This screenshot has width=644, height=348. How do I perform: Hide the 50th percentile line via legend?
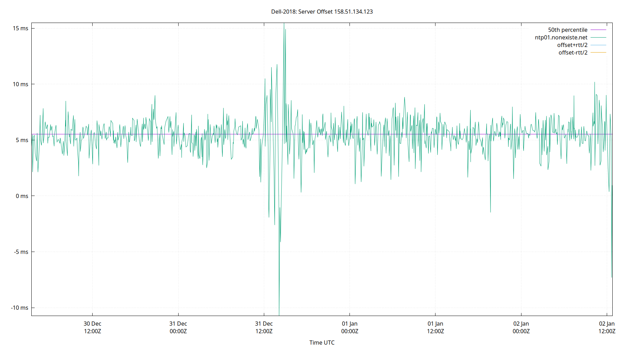click(568, 30)
